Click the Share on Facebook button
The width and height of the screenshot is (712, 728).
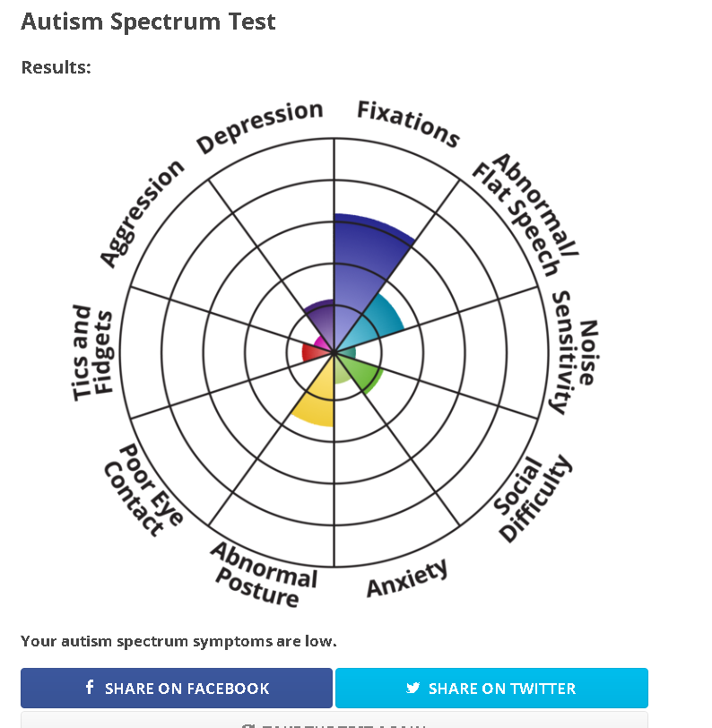pos(177,688)
